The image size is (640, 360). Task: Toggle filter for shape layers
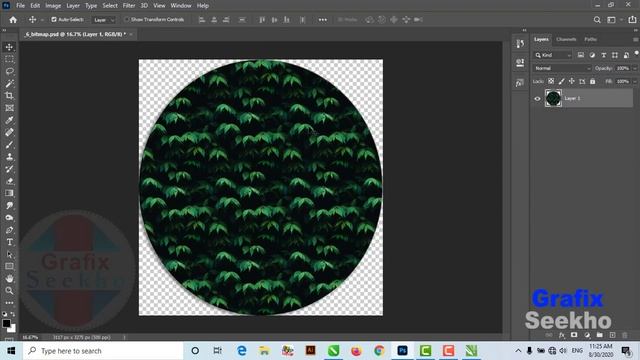(x=615, y=55)
